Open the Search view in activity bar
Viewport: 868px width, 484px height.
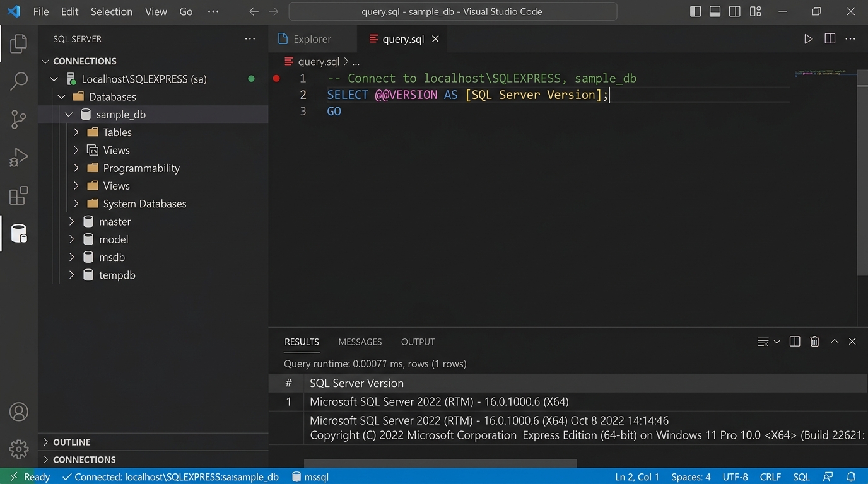pyautogui.click(x=19, y=81)
